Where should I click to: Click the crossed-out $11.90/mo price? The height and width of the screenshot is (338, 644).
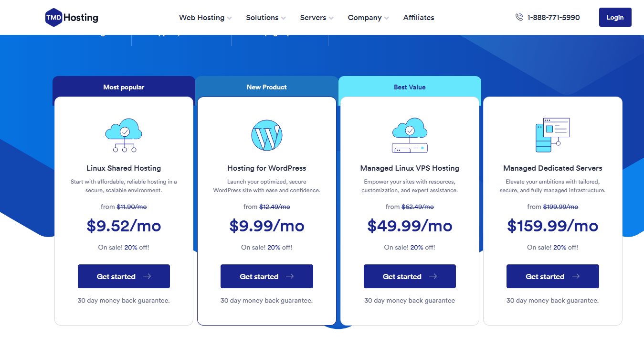(132, 207)
